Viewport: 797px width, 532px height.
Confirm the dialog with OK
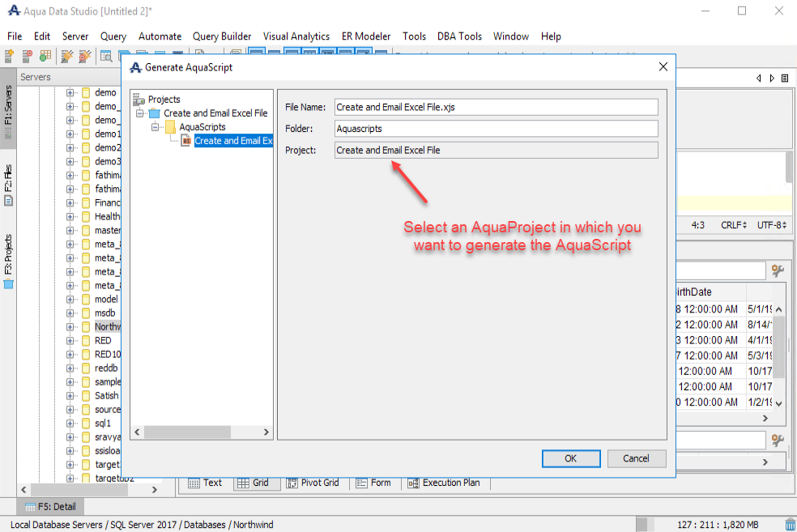[x=571, y=458]
